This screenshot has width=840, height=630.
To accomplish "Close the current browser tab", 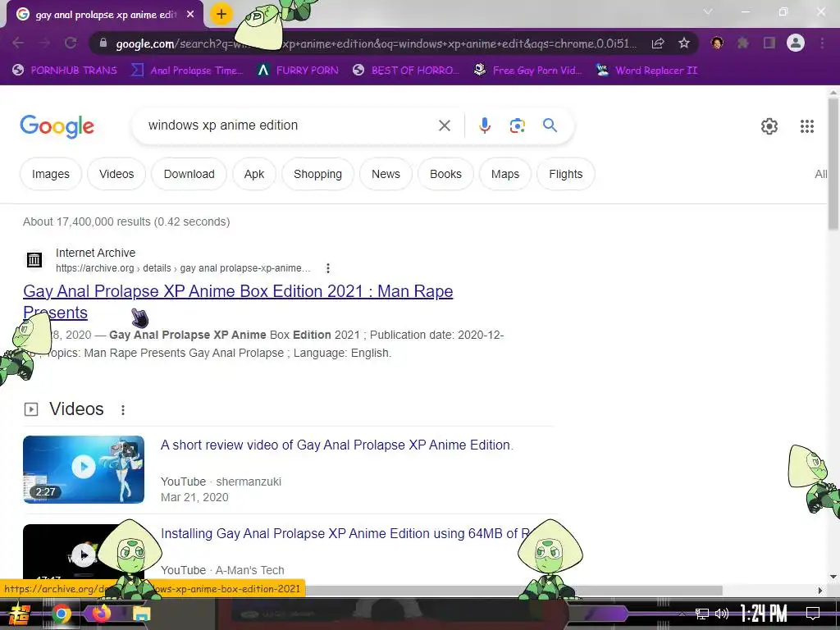I will click(x=190, y=15).
